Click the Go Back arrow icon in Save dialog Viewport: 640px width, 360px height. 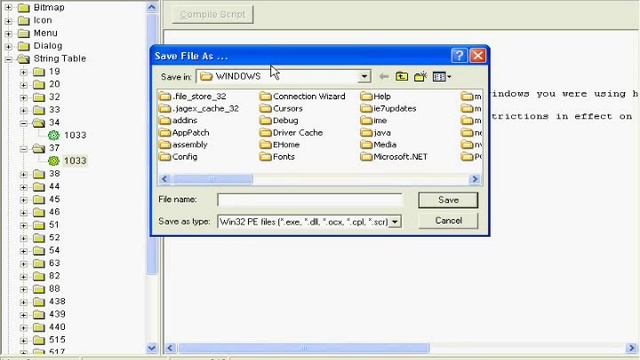pos(383,77)
